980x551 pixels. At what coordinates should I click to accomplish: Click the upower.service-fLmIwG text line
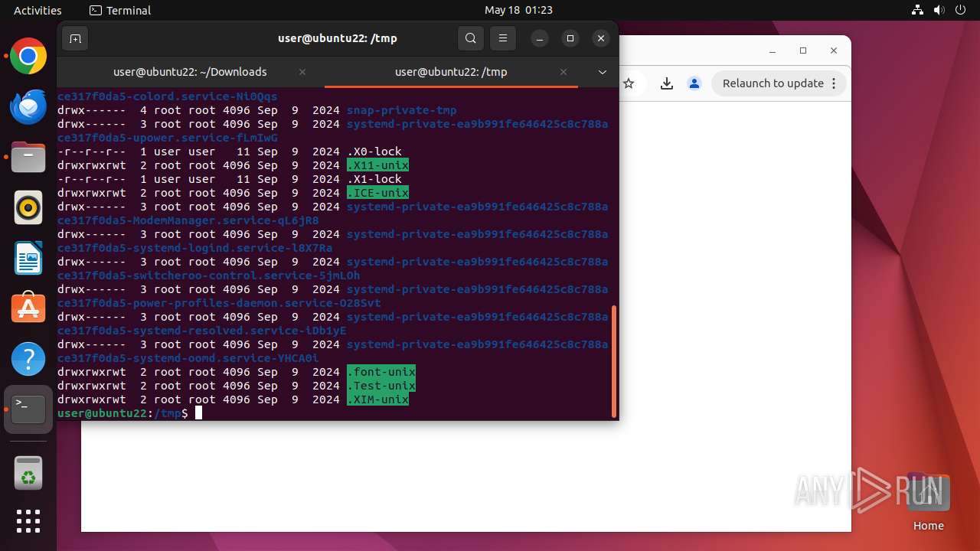pyautogui.click(x=168, y=138)
